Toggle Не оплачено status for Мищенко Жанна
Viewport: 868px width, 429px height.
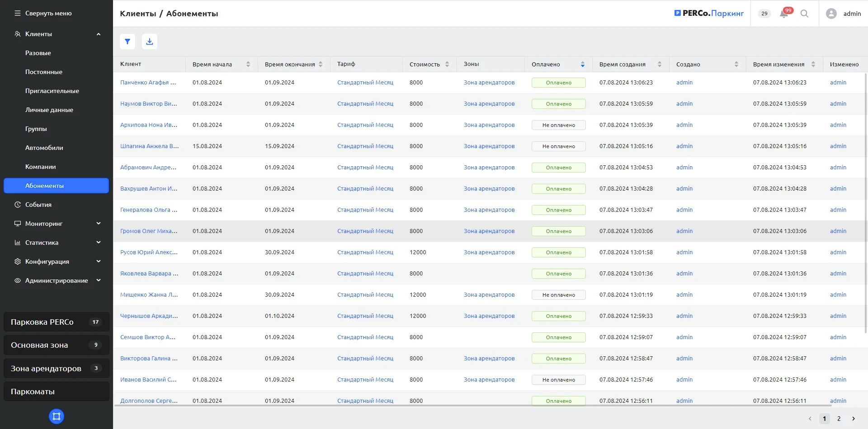[558, 295]
